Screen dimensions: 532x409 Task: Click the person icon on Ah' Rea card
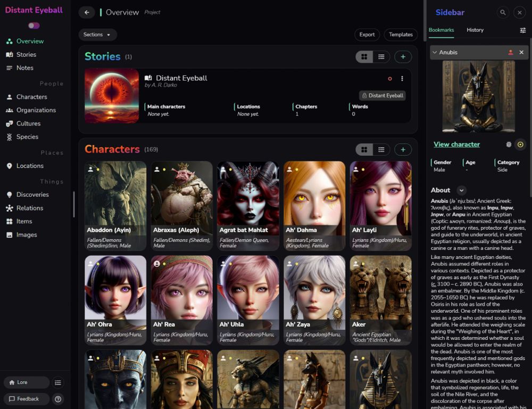(157, 263)
